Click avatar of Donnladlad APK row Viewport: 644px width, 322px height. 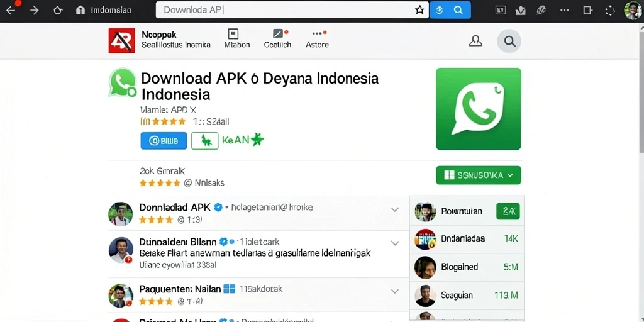pos(120,214)
